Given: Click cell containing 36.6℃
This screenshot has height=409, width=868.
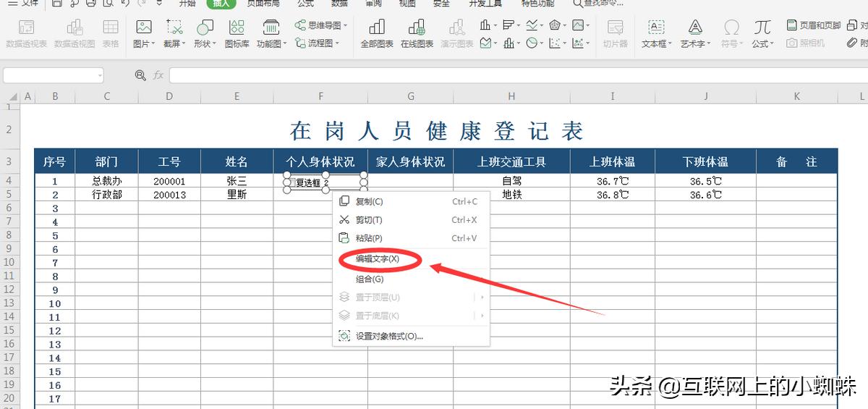Looking at the screenshot, I should coord(705,195).
